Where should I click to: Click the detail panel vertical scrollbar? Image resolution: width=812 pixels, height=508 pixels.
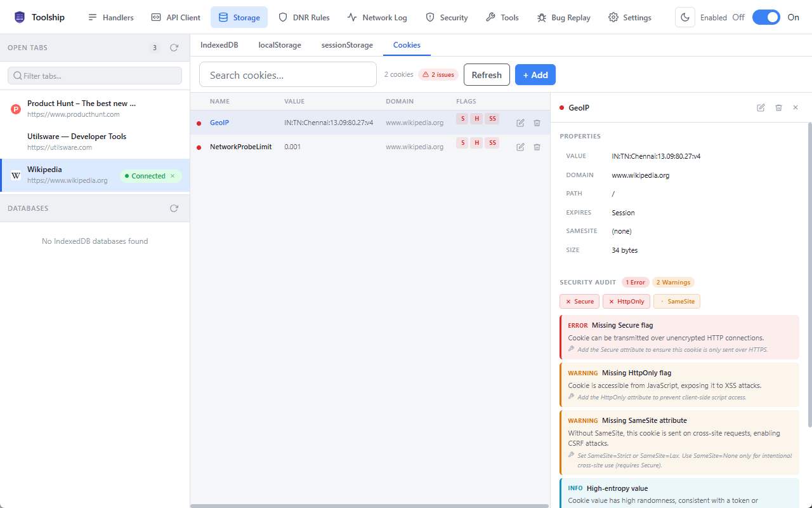click(809, 274)
